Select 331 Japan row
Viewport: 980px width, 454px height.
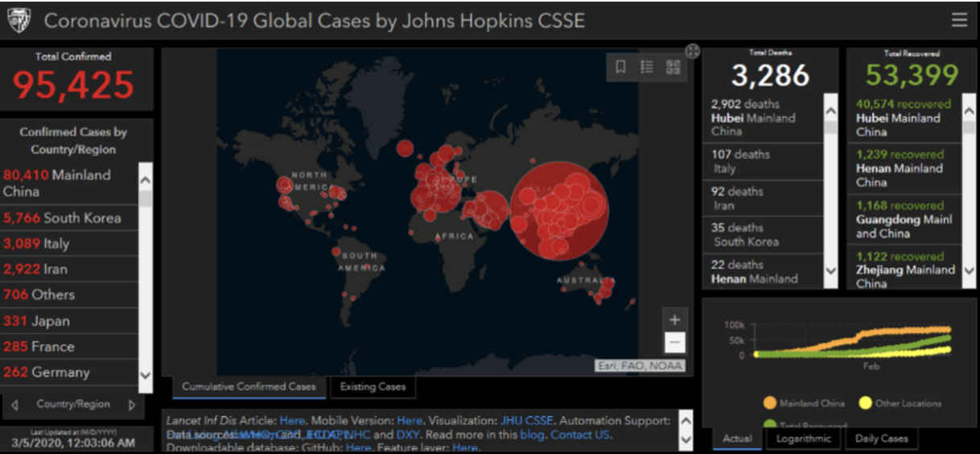[70, 320]
